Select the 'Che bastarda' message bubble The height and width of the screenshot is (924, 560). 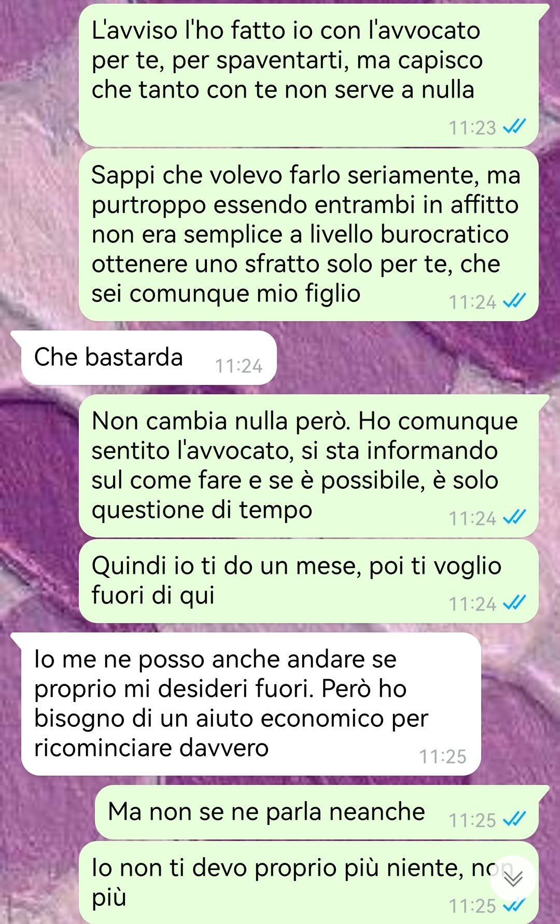[x=149, y=357]
